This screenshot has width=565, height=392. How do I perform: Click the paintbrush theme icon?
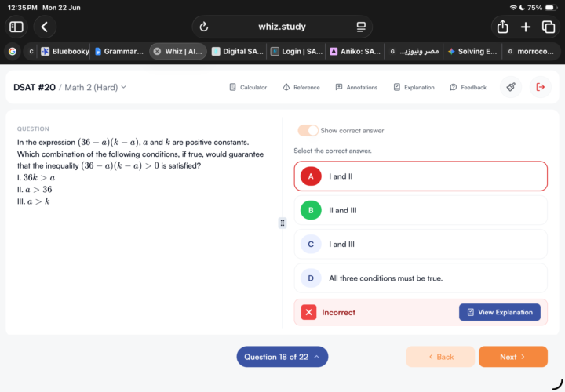click(x=511, y=87)
